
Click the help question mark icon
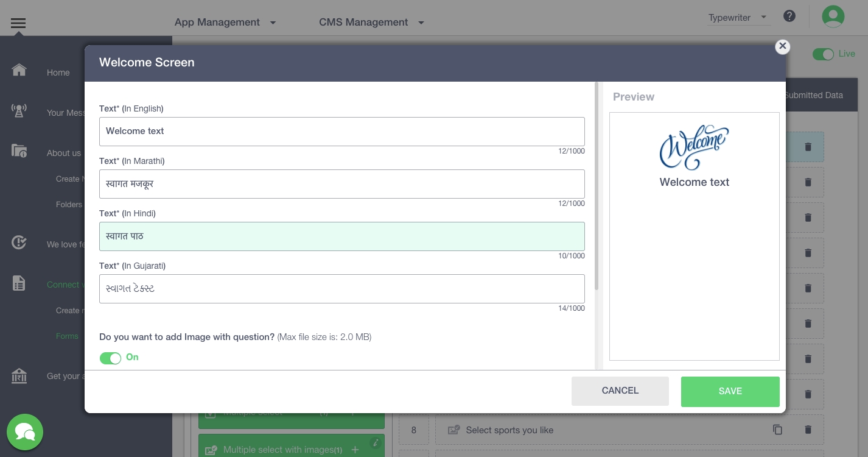789,16
